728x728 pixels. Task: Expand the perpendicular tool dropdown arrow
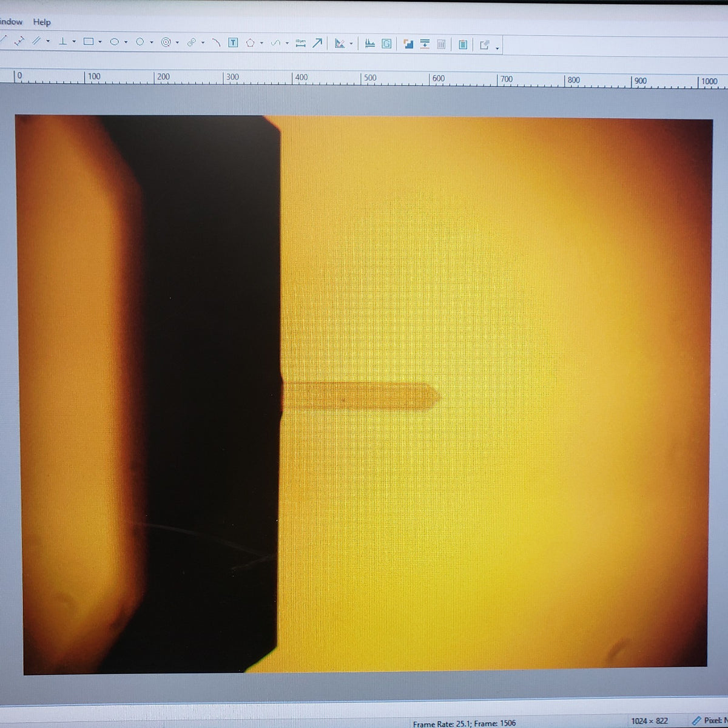pos(73,41)
